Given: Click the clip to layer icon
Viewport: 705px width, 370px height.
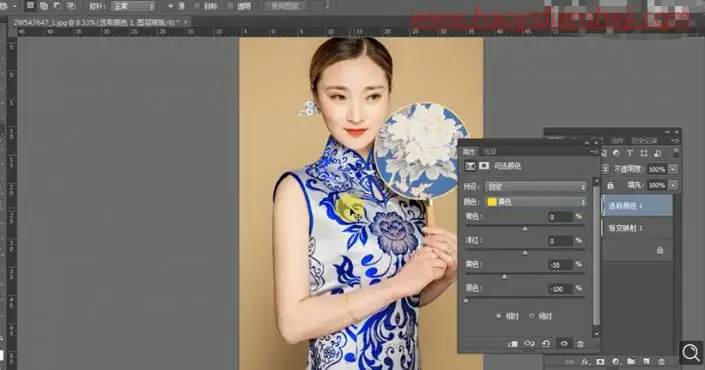Looking at the screenshot, I should point(513,344).
